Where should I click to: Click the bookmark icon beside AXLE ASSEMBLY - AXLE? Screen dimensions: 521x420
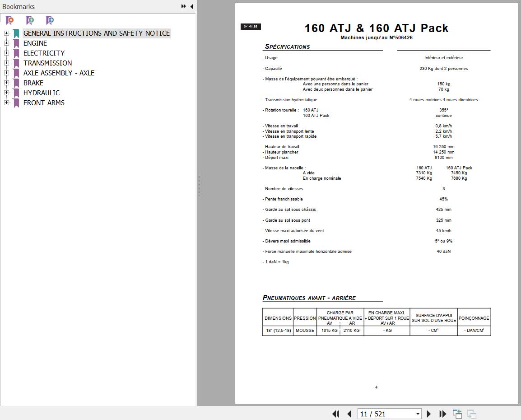(x=16, y=73)
